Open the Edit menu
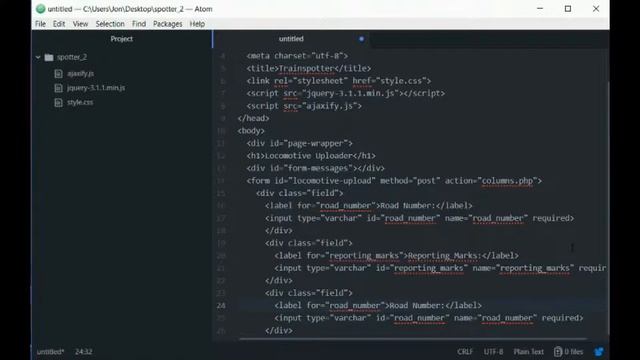Image resolution: width=640 pixels, height=360 pixels. (x=59, y=24)
